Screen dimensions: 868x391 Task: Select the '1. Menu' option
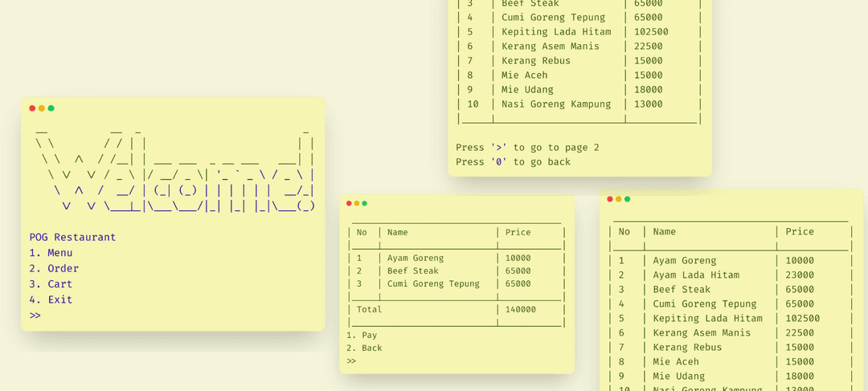pos(51,253)
